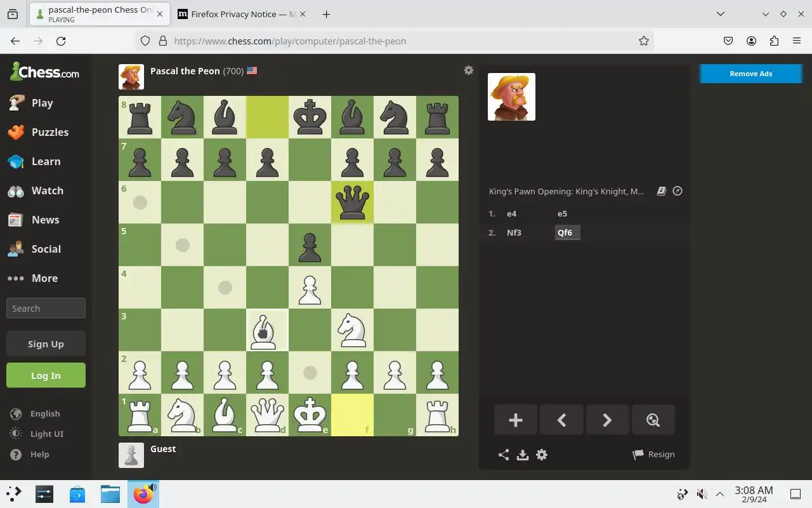
Task: Click the Firefox taskbar icon
Action: (x=143, y=494)
